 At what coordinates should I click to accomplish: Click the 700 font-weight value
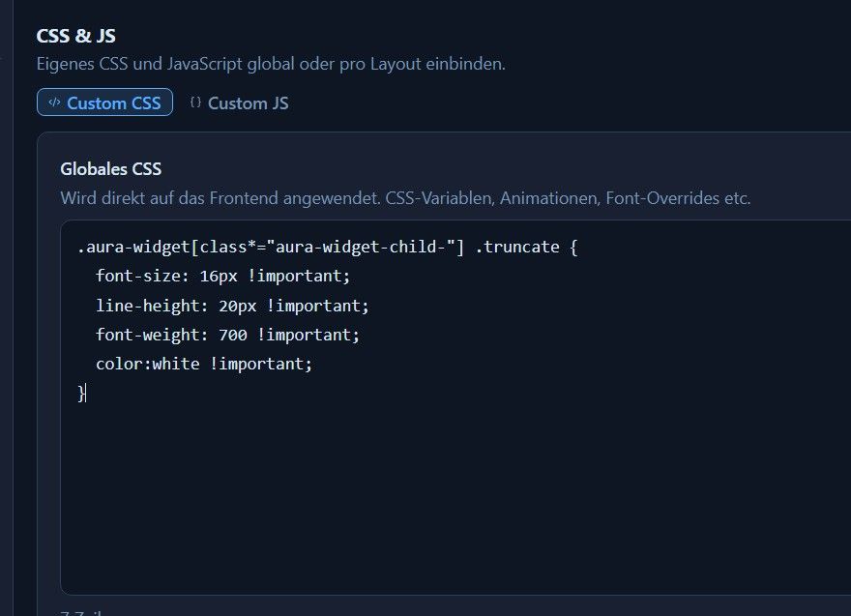point(233,335)
